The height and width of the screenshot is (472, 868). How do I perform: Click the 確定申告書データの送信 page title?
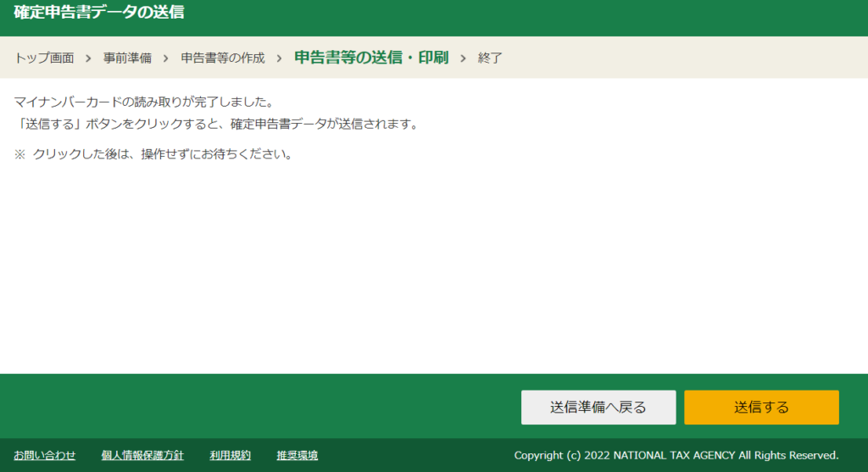[99, 12]
